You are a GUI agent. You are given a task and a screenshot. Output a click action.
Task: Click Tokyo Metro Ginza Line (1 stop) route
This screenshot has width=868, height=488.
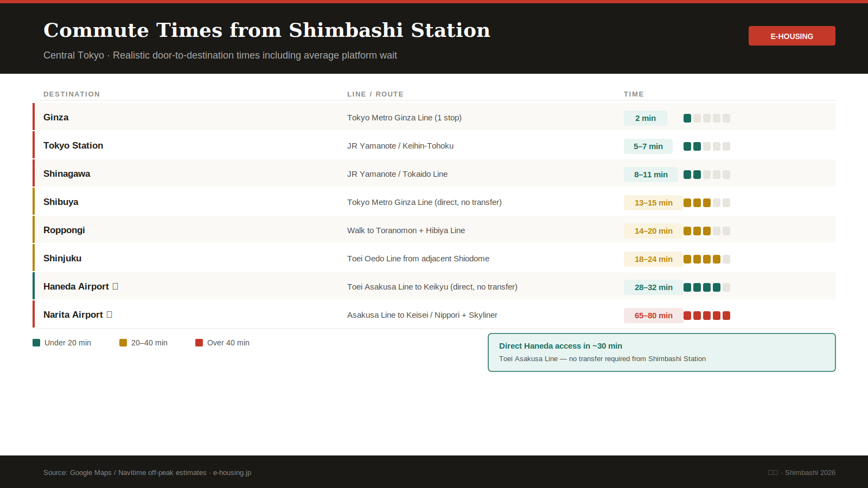[404, 118]
